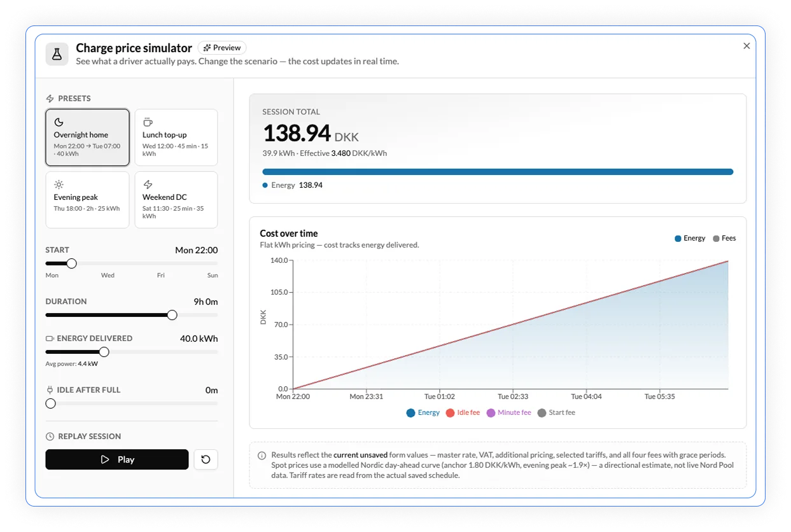Click the Fees legend item at chart top right
This screenshot has height=532, width=791.
tap(725, 239)
